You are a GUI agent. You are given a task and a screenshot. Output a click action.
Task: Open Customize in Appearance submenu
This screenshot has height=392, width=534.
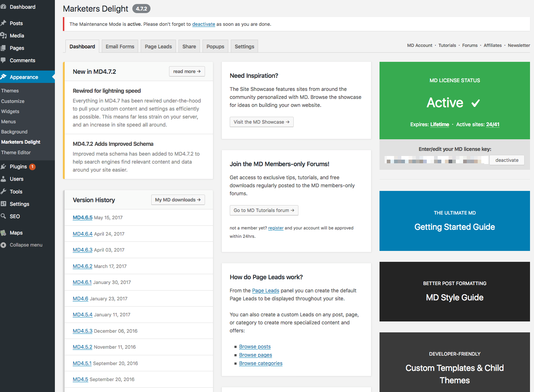(13, 101)
